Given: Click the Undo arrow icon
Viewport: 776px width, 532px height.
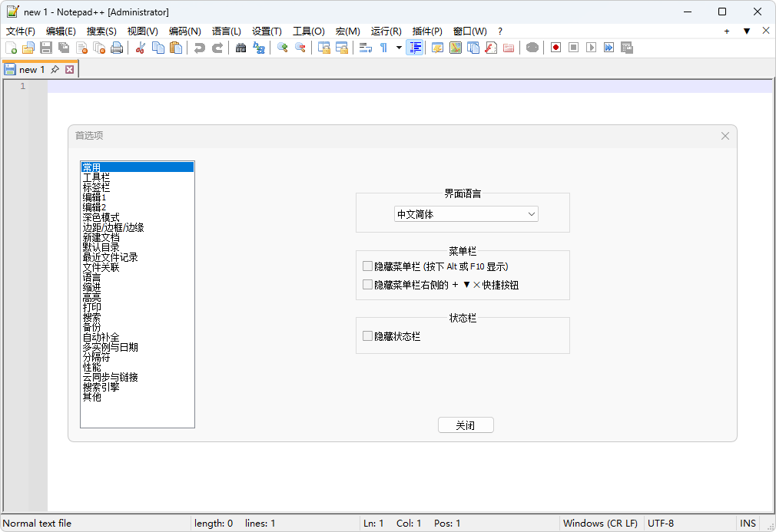Looking at the screenshot, I should [199, 48].
